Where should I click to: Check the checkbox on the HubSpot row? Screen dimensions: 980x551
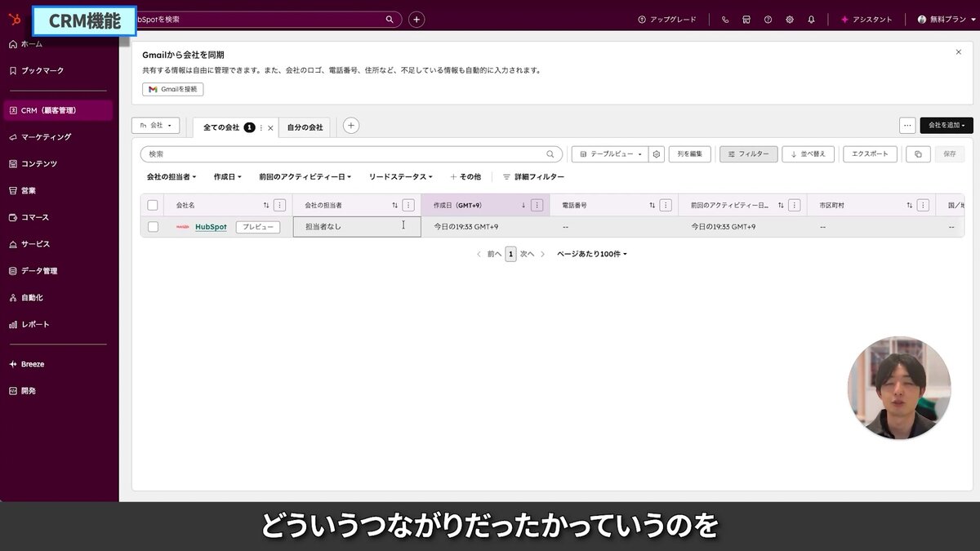[x=153, y=226]
